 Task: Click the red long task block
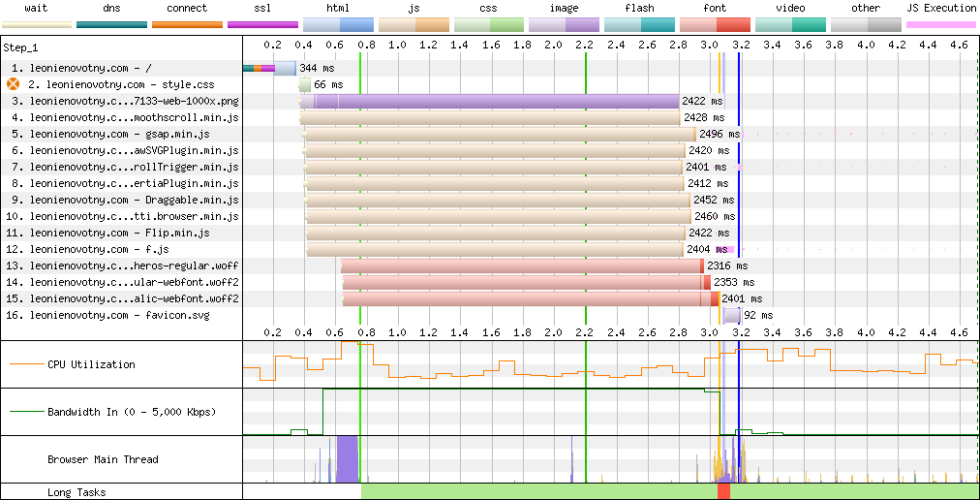[x=723, y=491]
